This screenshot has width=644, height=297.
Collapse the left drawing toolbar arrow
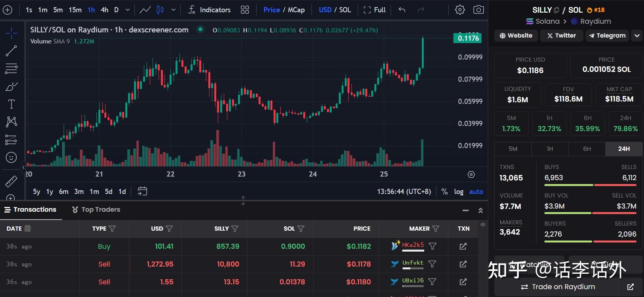[23, 167]
